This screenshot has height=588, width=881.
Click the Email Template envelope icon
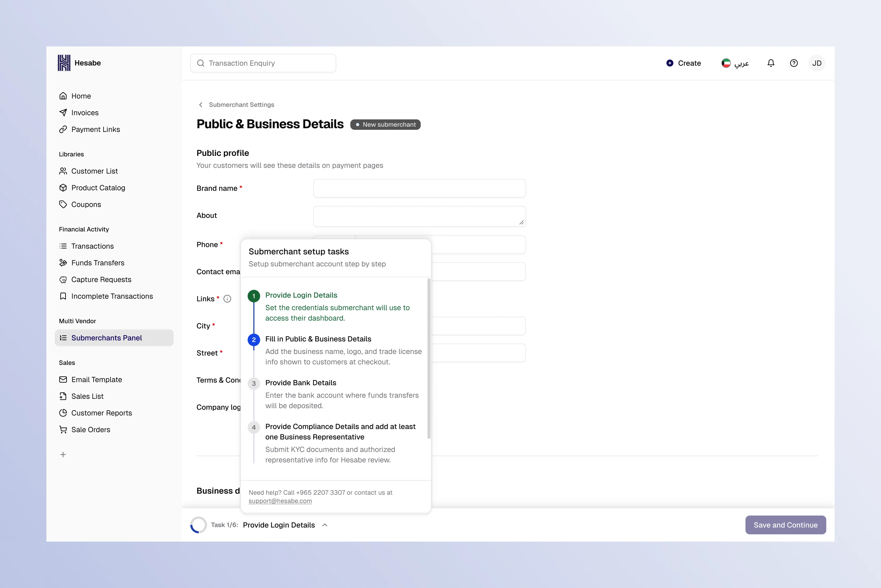coord(63,379)
